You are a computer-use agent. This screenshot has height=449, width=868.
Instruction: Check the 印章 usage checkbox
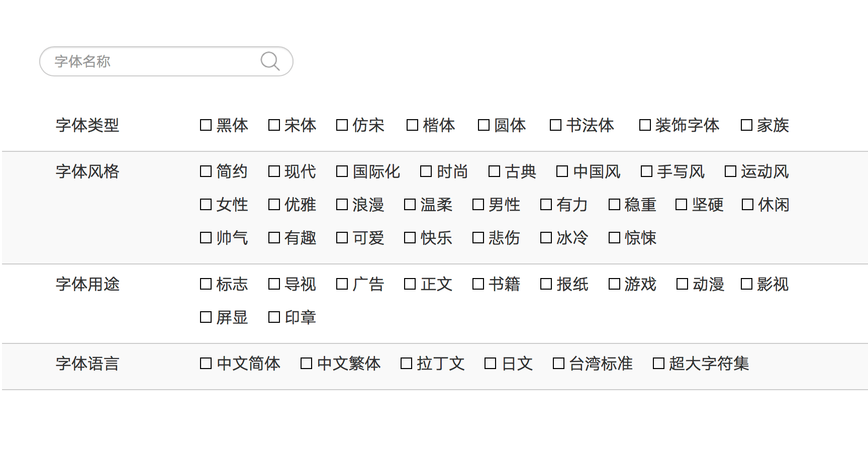coord(274,317)
